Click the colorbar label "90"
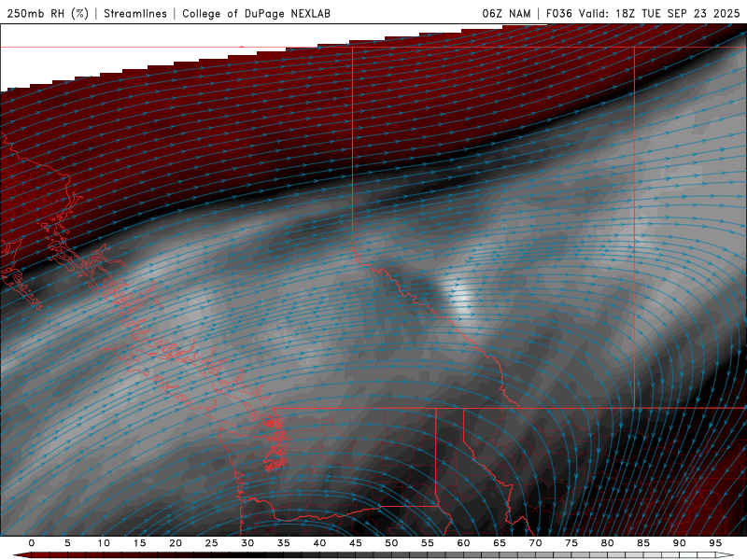Image resolution: width=747 pixels, height=560 pixels. point(680,543)
